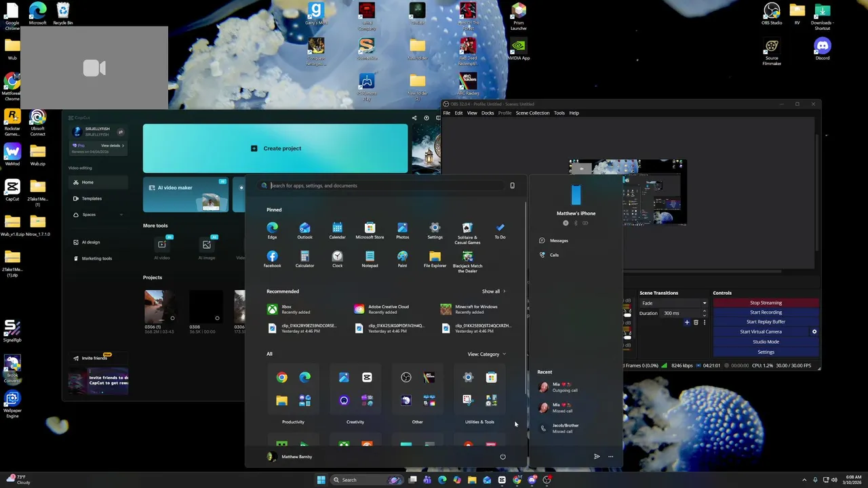
Task: Click Create project in CapCut
Action: coord(275,148)
